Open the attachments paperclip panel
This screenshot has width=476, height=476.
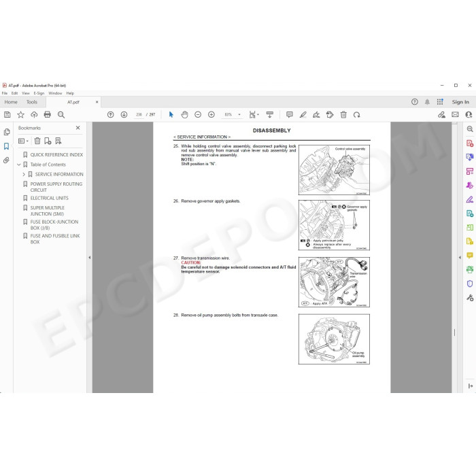6,160
